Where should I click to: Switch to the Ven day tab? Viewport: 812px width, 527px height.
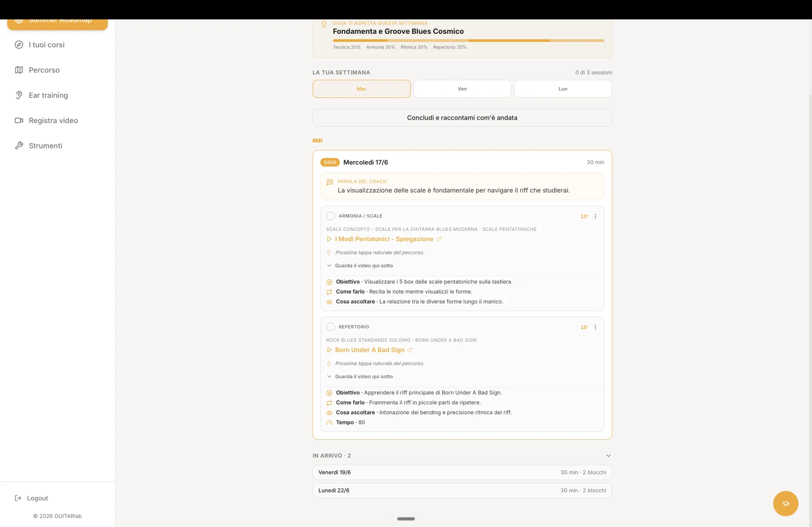(x=462, y=89)
